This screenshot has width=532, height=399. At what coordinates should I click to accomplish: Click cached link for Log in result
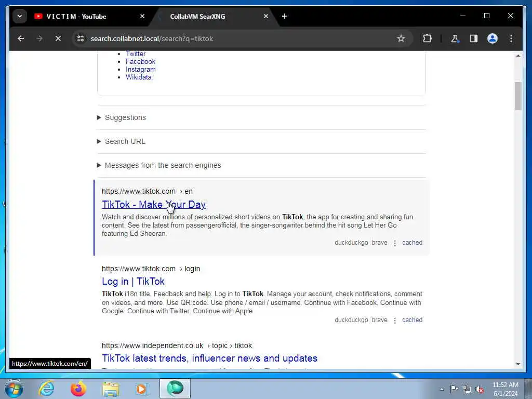412,320
